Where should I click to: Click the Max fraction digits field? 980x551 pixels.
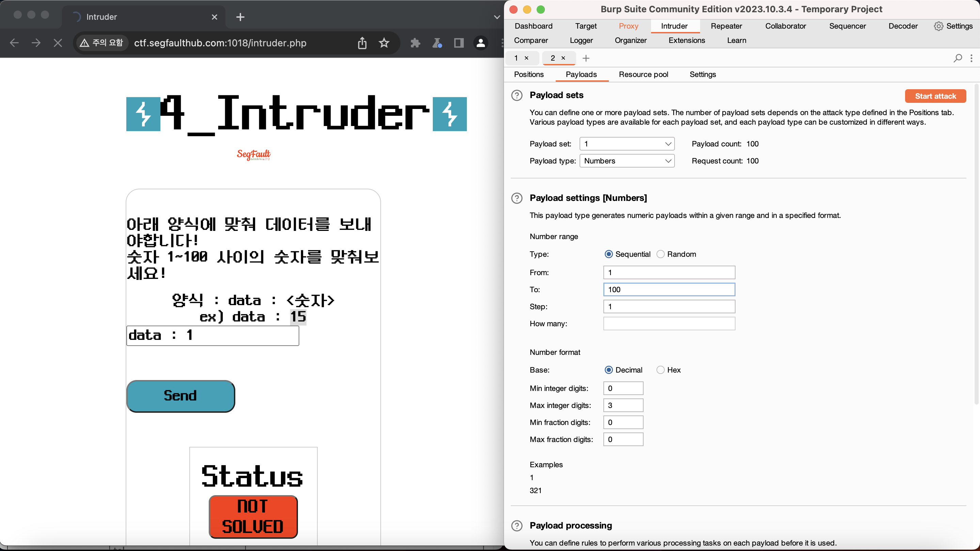coord(623,439)
